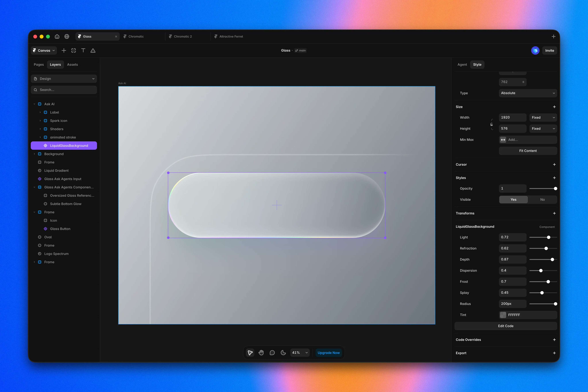The width and height of the screenshot is (588, 392).
Task: Click the Edit Code button
Action: pyautogui.click(x=506, y=326)
